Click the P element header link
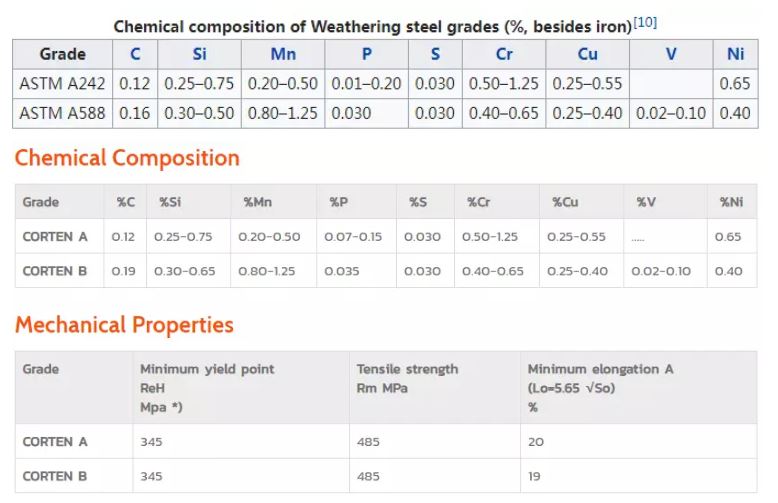 click(366, 54)
